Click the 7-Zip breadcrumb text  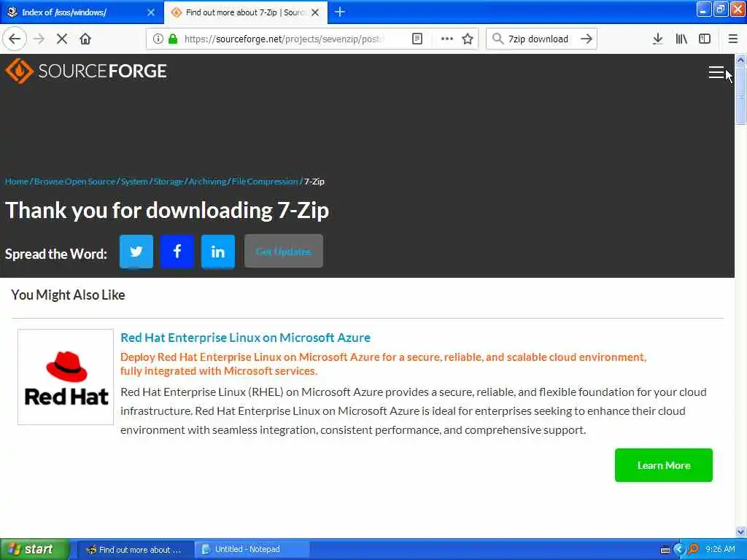(314, 182)
